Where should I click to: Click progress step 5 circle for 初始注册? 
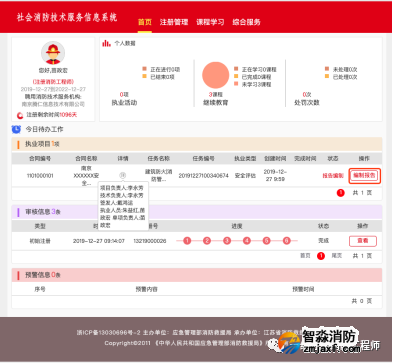(x=267, y=241)
